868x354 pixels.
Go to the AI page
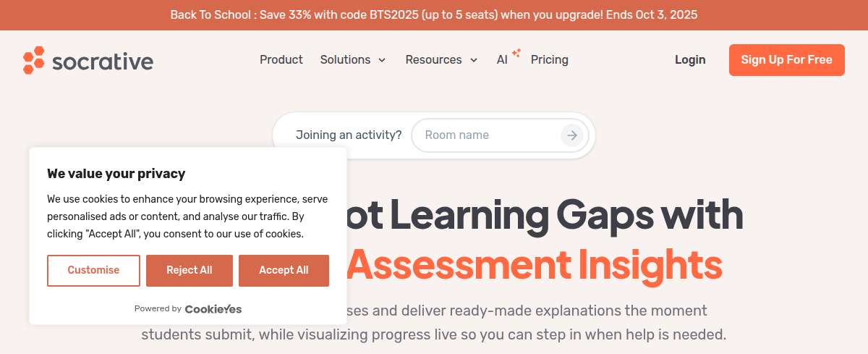[x=502, y=60]
